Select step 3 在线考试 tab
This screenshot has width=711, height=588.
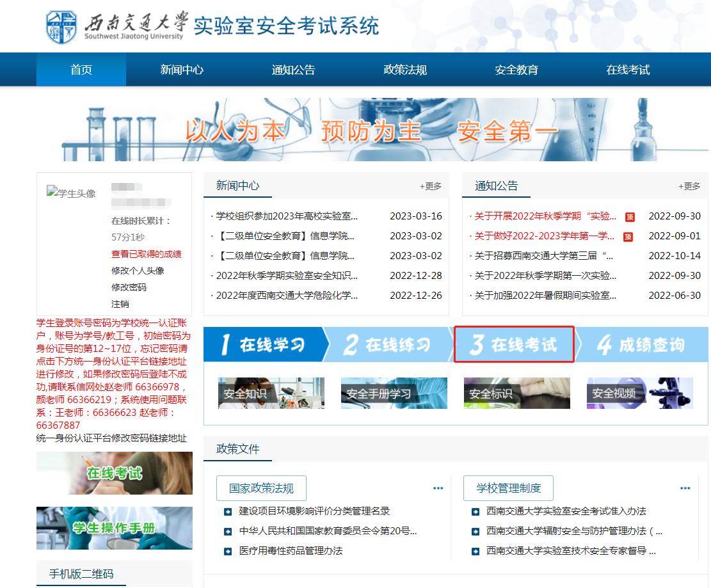coord(514,345)
